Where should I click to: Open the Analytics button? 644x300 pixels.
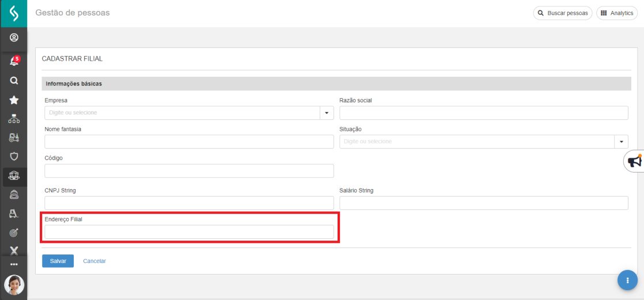tap(617, 13)
